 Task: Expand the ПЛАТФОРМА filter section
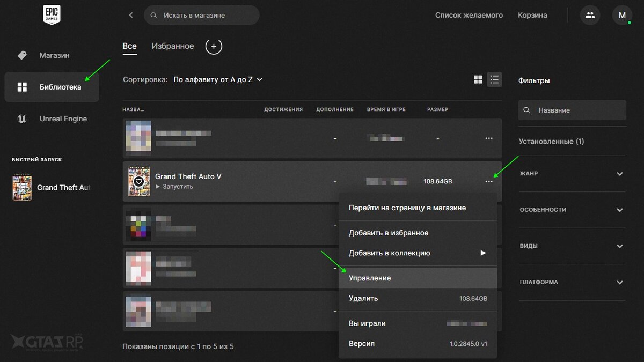[x=572, y=282]
